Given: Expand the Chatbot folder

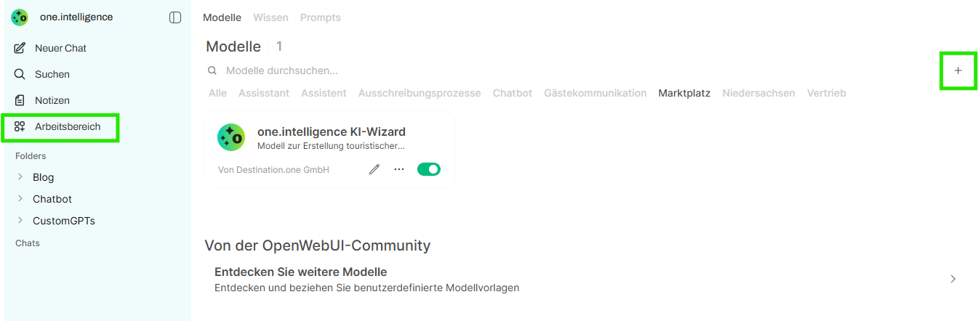Looking at the screenshot, I should (x=20, y=198).
